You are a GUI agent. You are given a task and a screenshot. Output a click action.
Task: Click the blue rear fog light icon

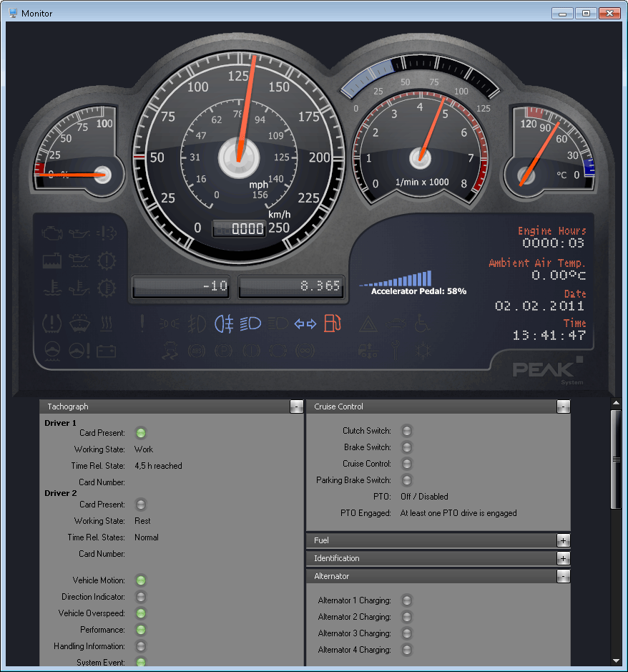click(224, 324)
